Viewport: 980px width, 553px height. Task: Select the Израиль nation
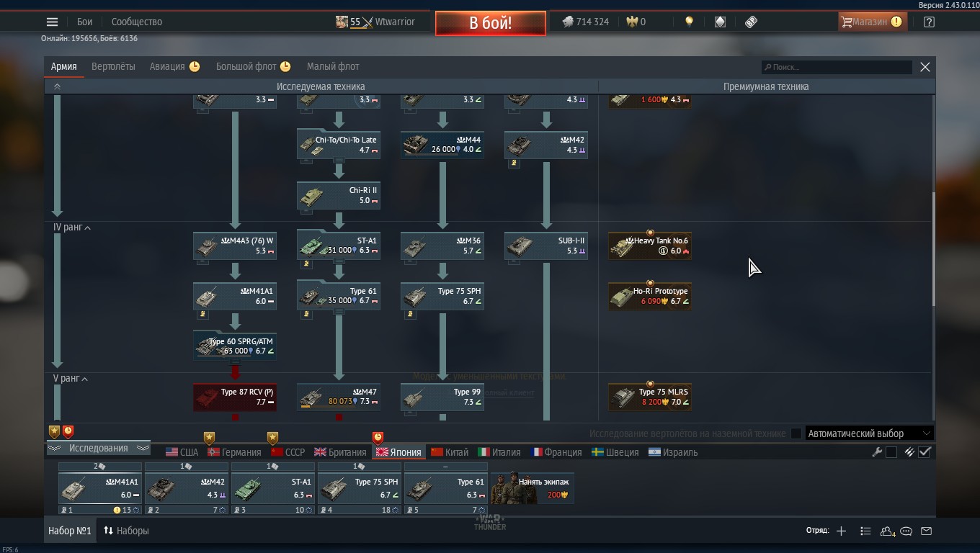click(x=673, y=452)
